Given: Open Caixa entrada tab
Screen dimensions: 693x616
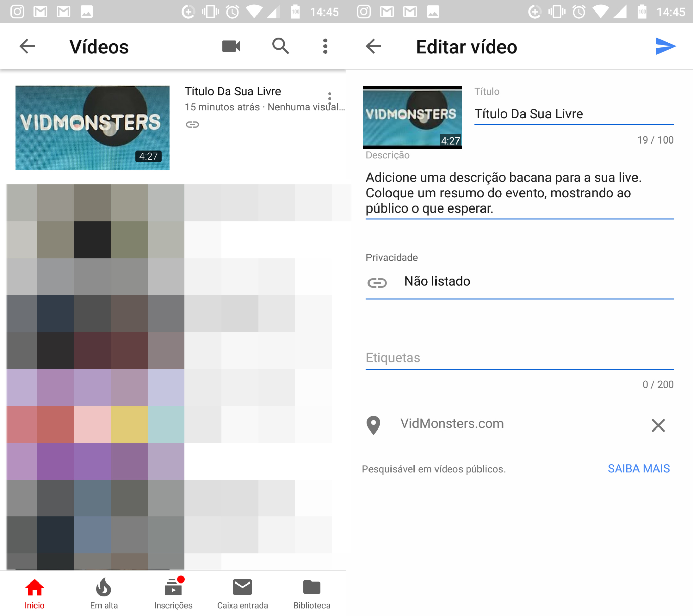Looking at the screenshot, I should coord(242,594).
